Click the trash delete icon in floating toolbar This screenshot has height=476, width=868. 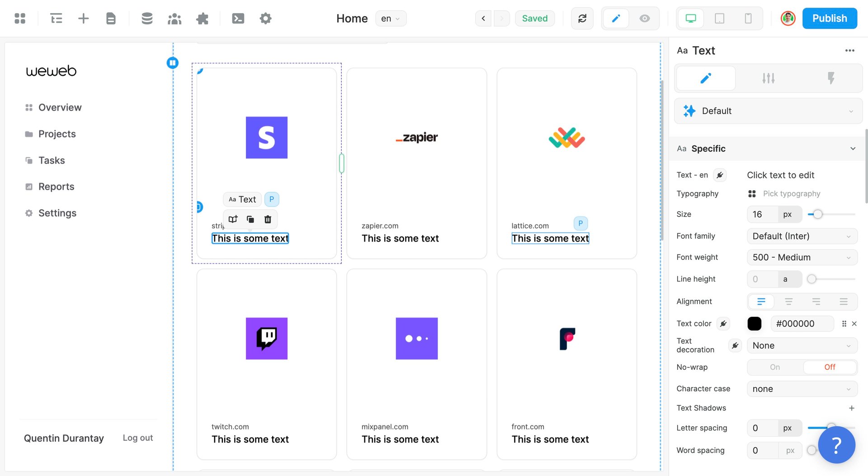268,219
